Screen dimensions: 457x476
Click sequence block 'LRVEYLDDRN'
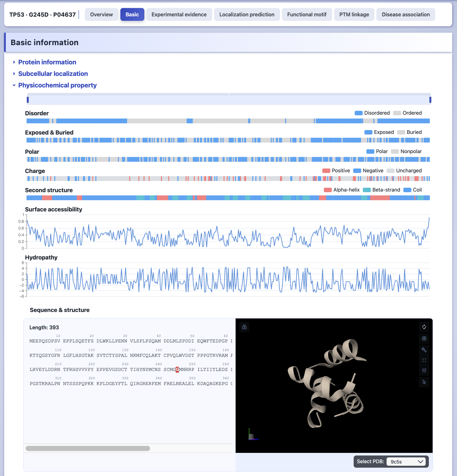click(45, 370)
